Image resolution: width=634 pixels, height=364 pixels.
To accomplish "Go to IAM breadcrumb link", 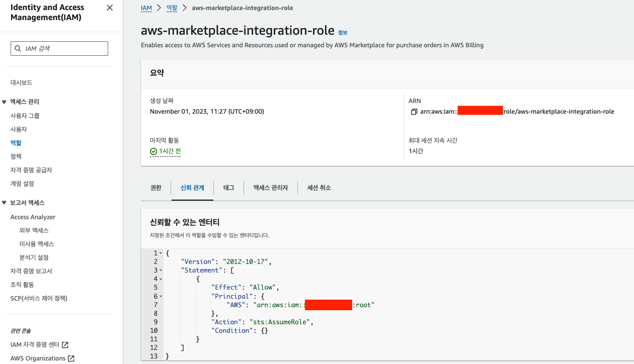I will point(146,8).
